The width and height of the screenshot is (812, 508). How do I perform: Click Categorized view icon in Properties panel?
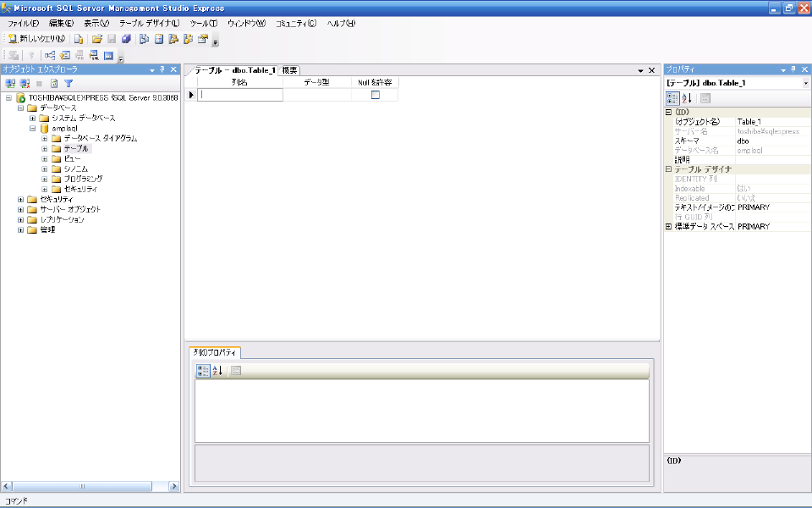coord(672,98)
